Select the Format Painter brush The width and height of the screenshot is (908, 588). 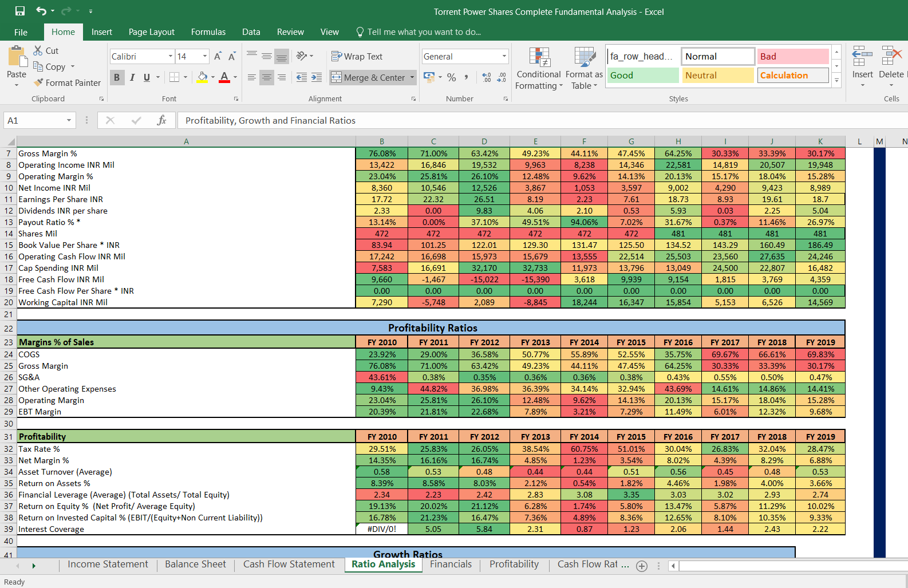38,82
